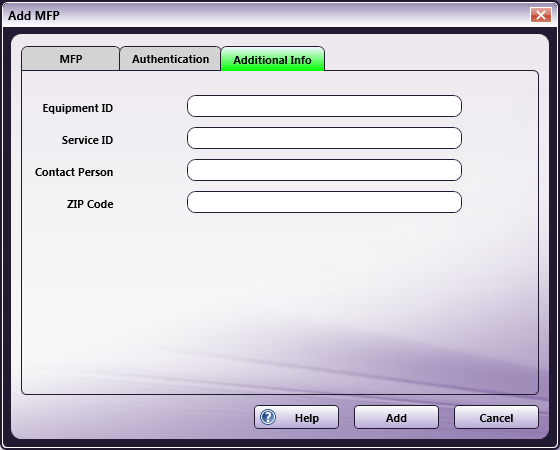Click inside the Contact Person field
This screenshot has height=450, width=560.
click(x=324, y=170)
